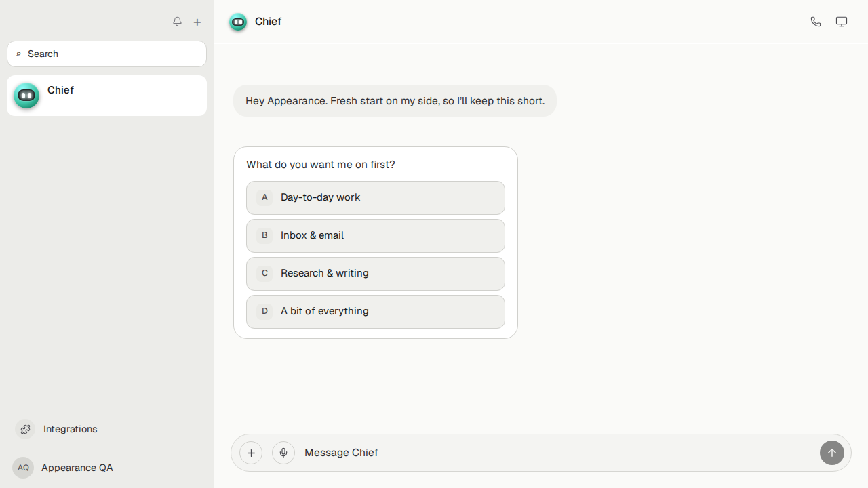Choose option D A bit of everything
Screen dimensions: 868x488
click(376, 312)
